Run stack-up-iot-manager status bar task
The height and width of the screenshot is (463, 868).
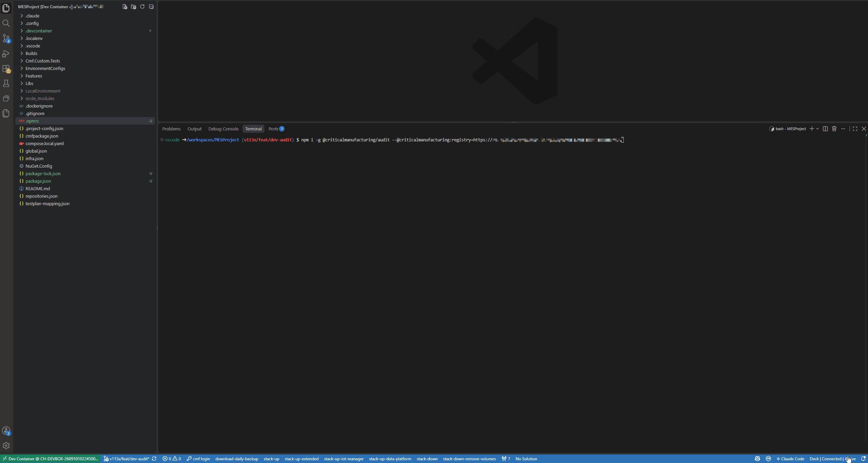344,459
